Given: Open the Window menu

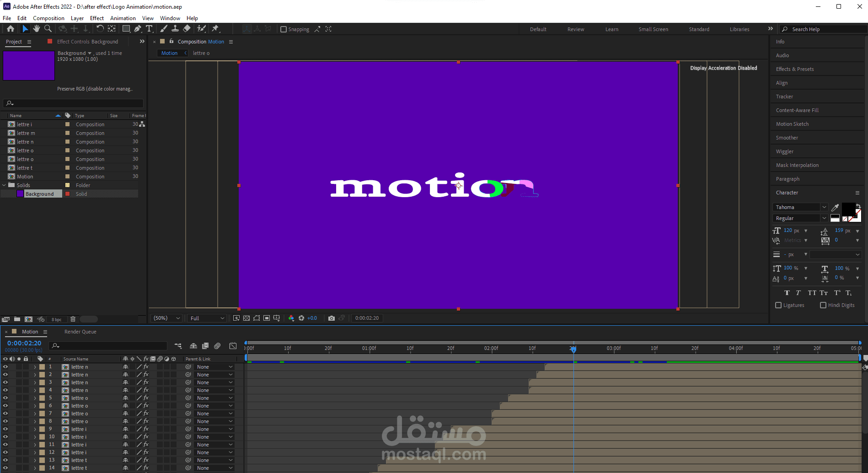Looking at the screenshot, I should (x=170, y=18).
